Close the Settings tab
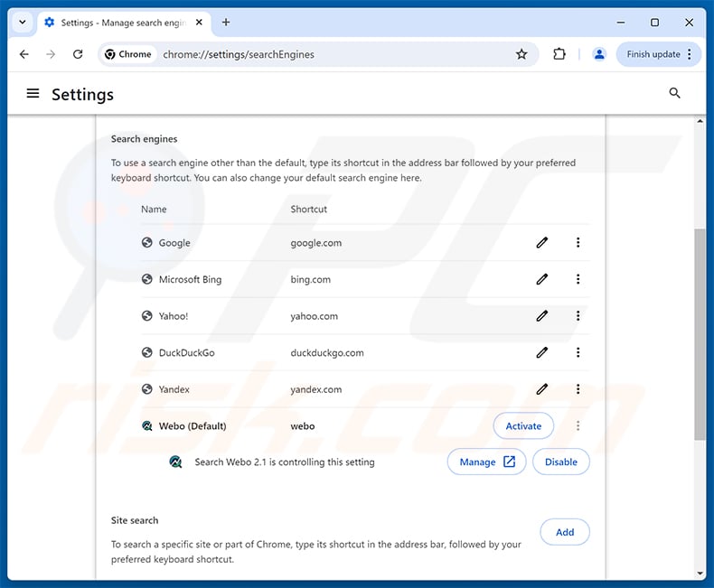714x588 pixels. click(x=199, y=23)
